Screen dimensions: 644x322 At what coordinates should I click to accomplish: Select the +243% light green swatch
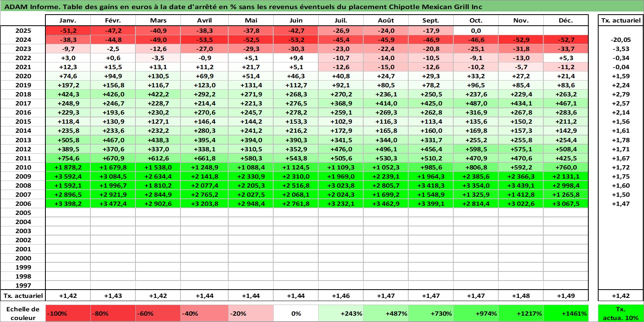click(341, 313)
